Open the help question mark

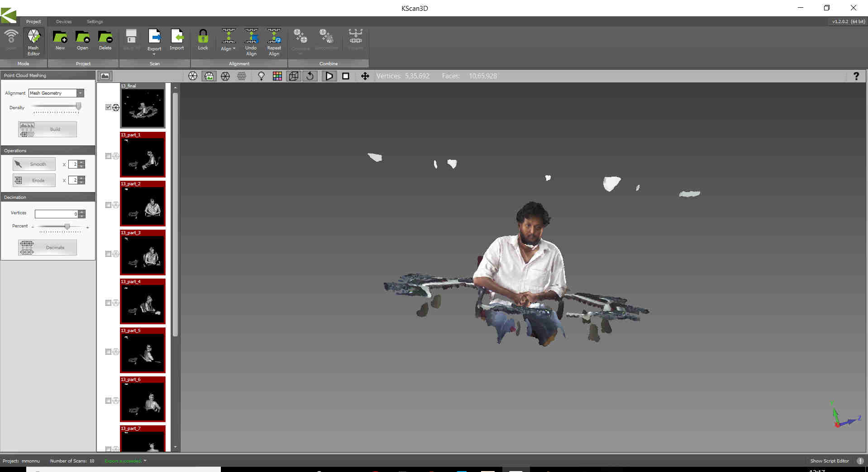click(856, 76)
